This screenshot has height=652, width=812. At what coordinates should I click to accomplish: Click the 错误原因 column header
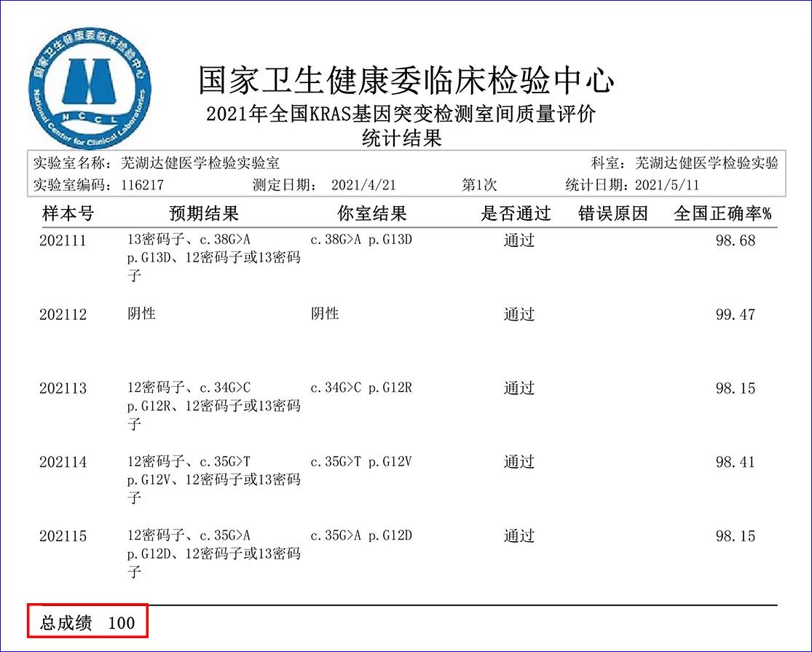point(613,213)
